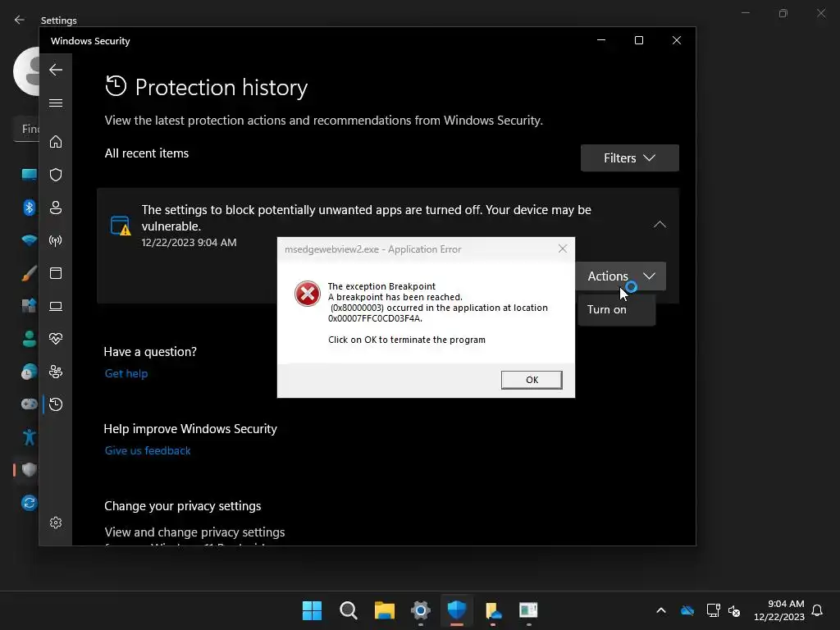Open System monitor icon in Settings sidebar
Screen dimensions: 840x630
click(30, 175)
